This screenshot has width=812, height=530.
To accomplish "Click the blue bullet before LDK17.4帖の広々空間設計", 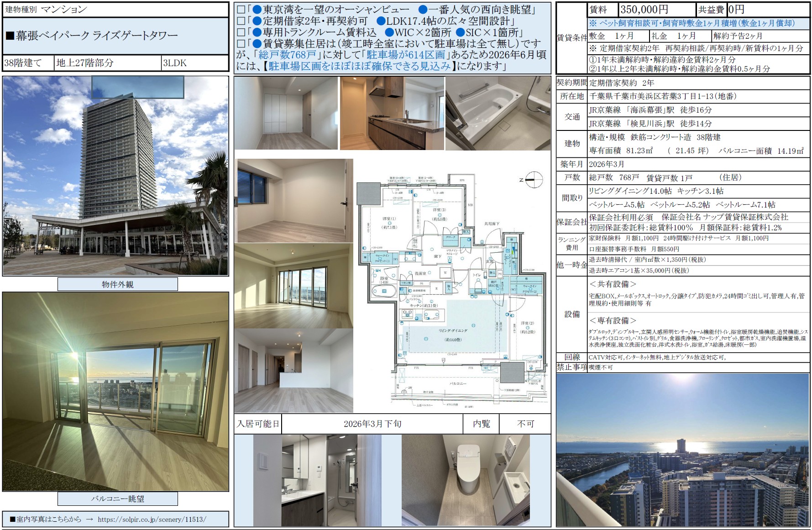I will [381, 21].
